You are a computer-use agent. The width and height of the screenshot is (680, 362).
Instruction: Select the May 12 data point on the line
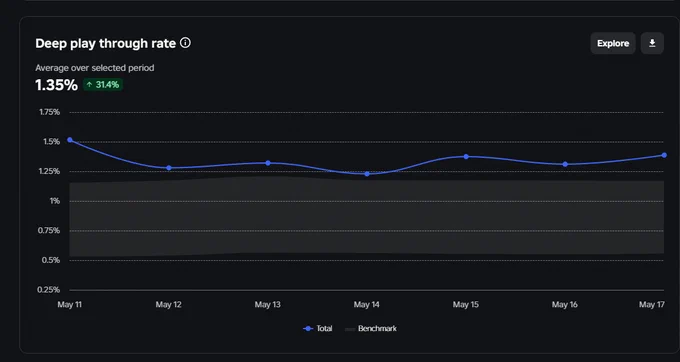[x=169, y=168]
